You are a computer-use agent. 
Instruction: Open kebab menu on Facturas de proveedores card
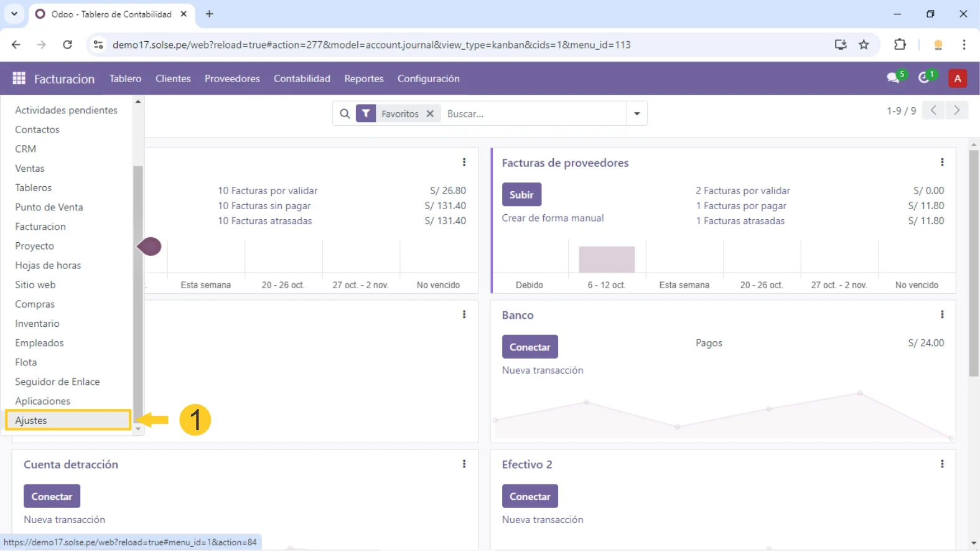click(942, 162)
